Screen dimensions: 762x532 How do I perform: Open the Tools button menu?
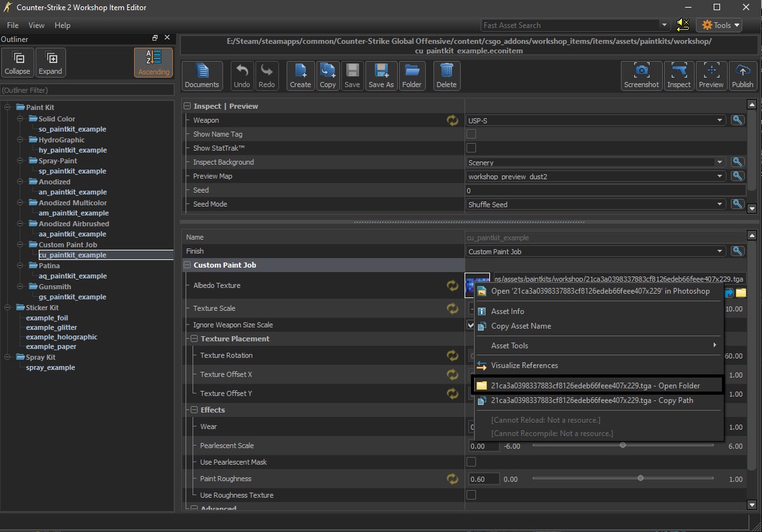tap(719, 25)
